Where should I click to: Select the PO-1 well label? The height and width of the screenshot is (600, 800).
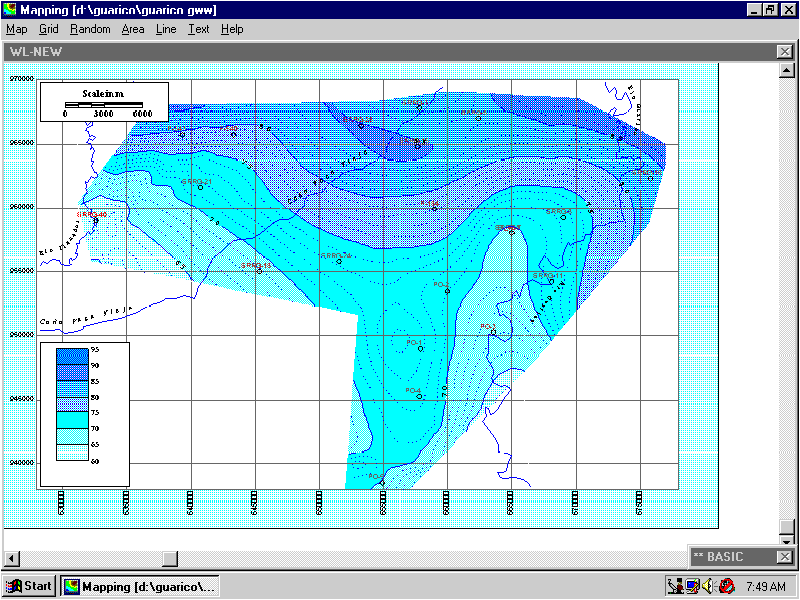pyautogui.click(x=414, y=342)
